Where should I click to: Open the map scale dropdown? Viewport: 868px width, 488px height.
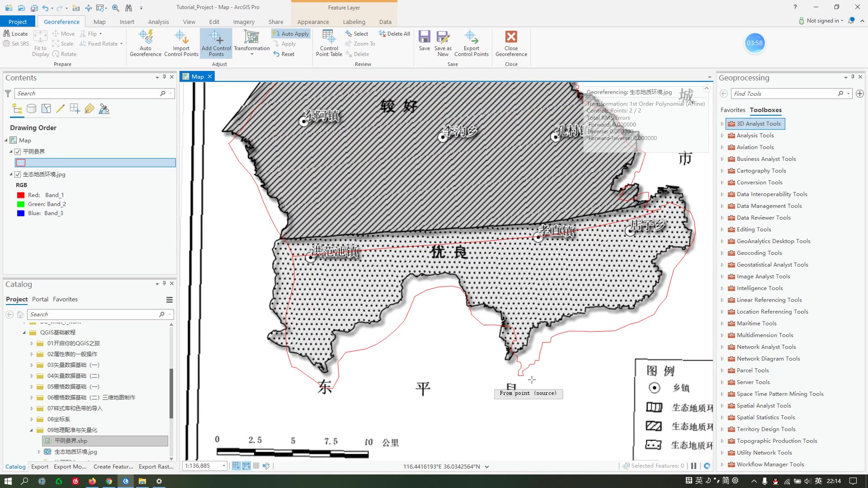(224, 466)
